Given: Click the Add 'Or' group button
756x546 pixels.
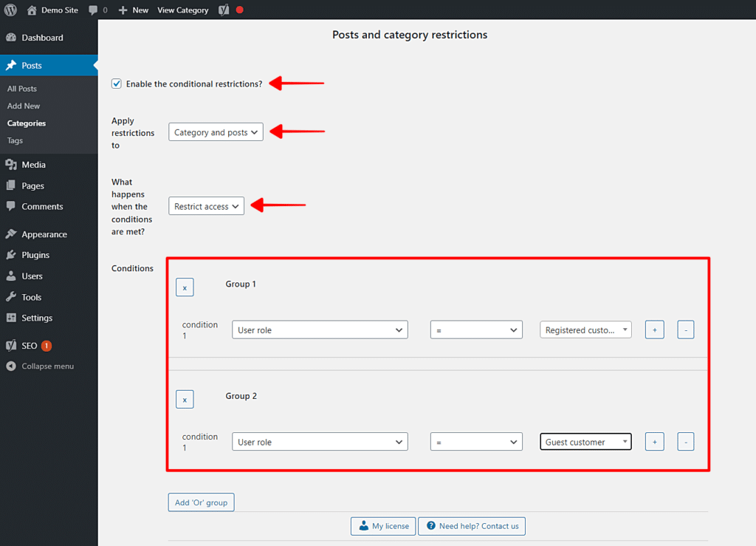Looking at the screenshot, I should (201, 502).
